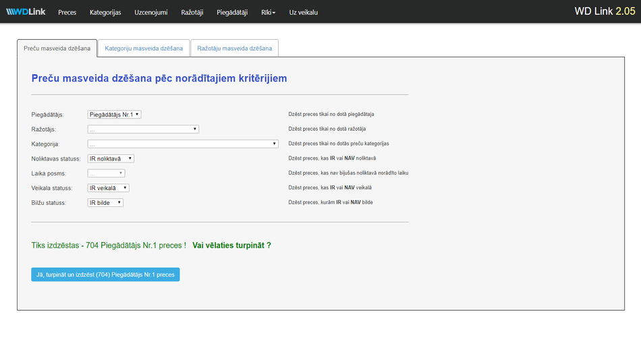Open the Ražotājs dropdown
This screenshot has width=641, height=364.
(143, 129)
